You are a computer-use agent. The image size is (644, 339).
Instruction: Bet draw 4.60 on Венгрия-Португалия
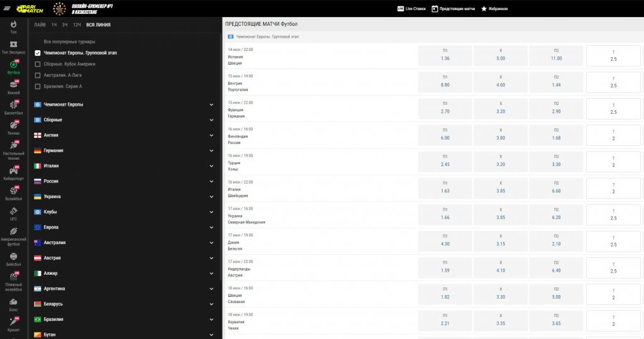tap(500, 82)
